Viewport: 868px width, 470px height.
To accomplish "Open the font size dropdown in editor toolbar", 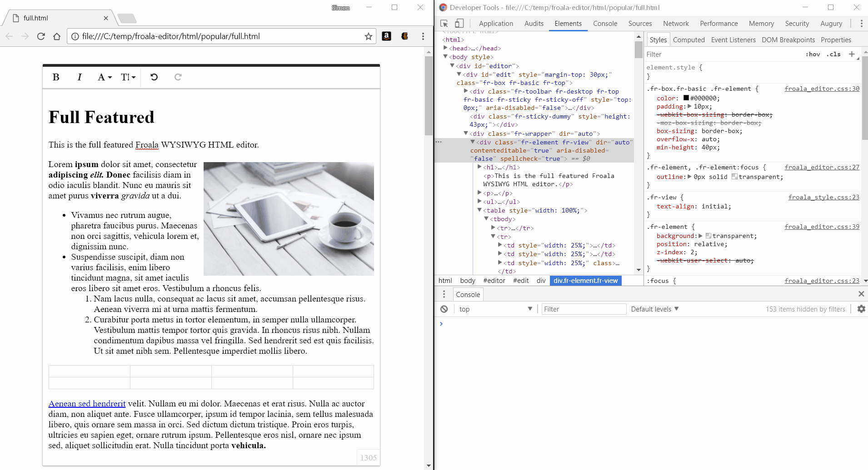I will pos(128,77).
